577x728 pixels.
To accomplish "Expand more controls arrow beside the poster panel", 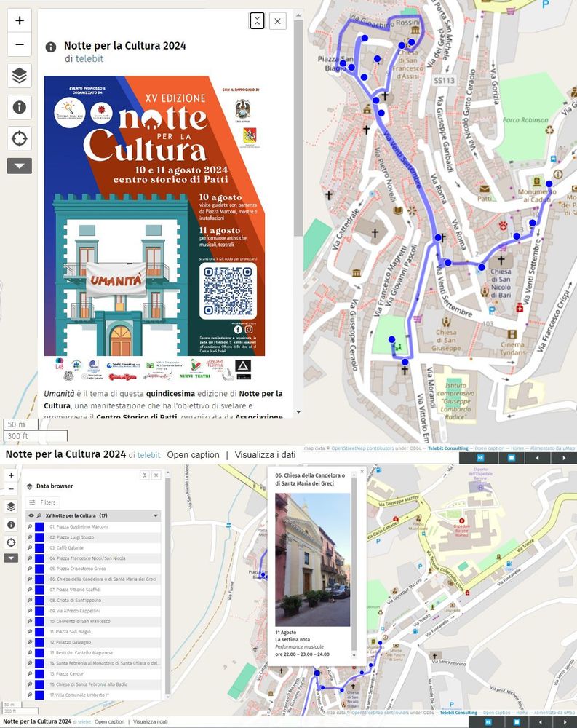I will pos(20,166).
